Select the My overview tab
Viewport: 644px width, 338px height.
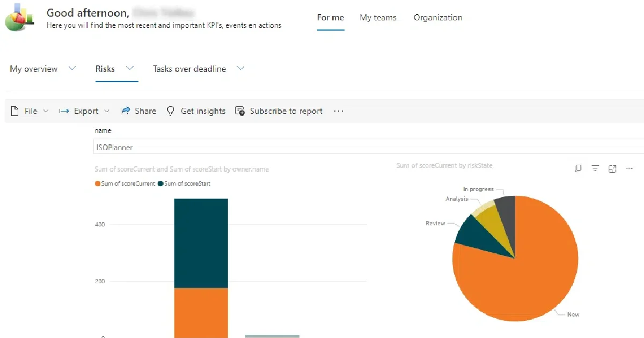pyautogui.click(x=34, y=69)
